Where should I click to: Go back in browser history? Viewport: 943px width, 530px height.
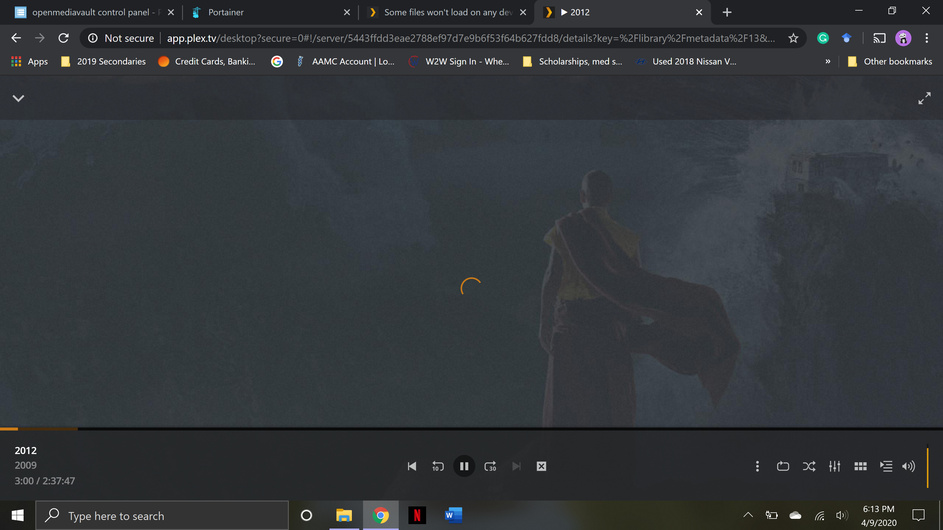(x=16, y=38)
